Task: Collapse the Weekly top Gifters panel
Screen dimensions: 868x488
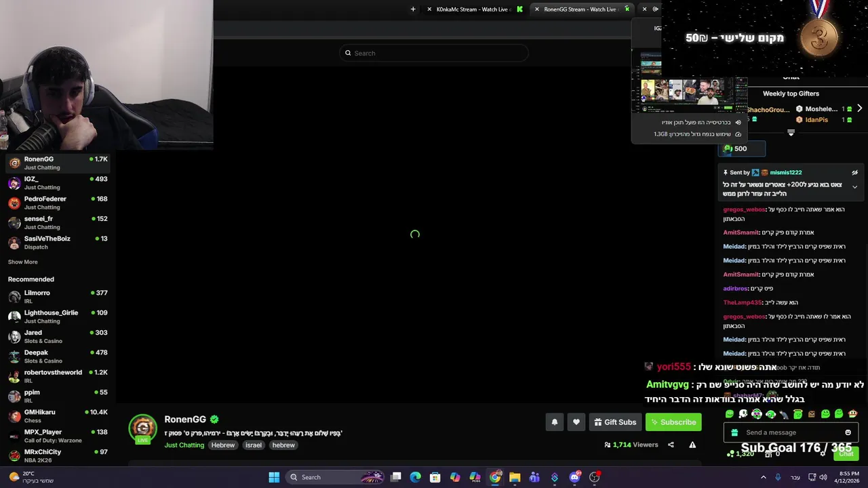Action: (791, 133)
